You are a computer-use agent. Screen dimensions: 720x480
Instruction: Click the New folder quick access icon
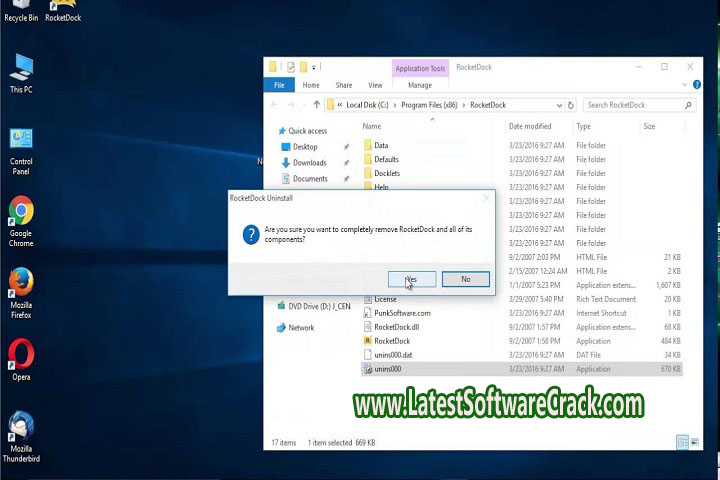tap(303, 67)
